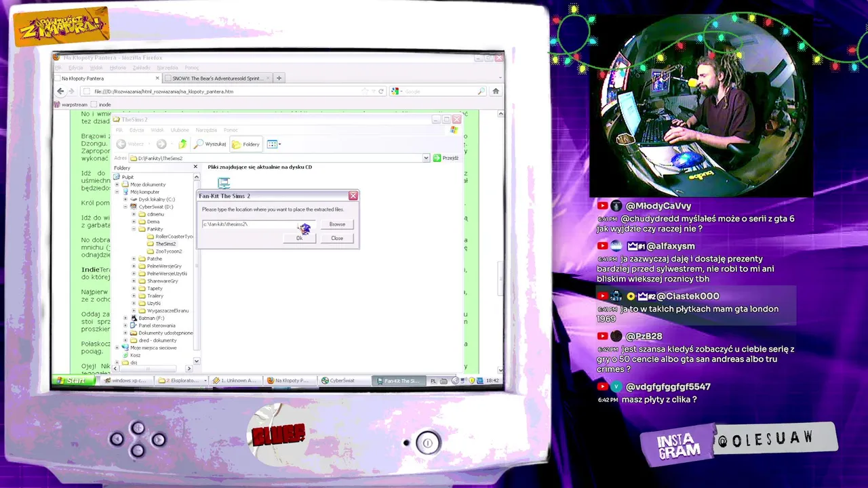Click the computer icon in the CD files pane
This screenshot has height=488, width=868.
coord(224,182)
